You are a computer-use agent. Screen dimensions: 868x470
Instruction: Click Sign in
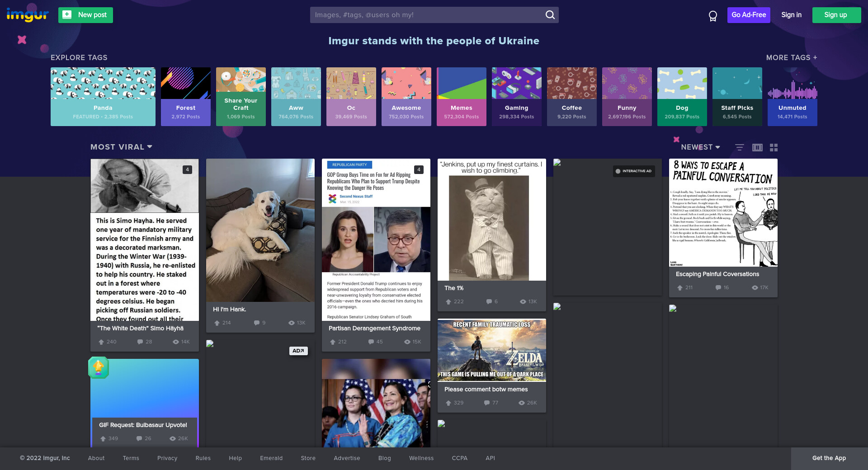click(791, 15)
